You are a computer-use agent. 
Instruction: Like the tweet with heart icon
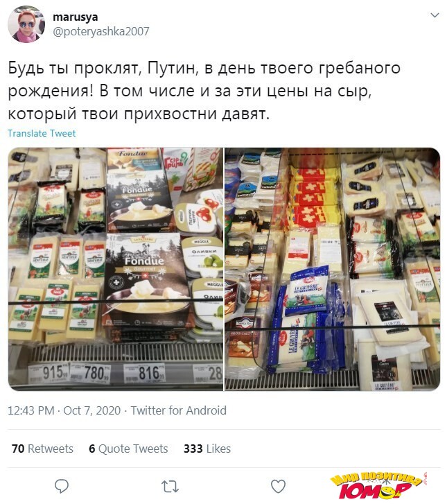click(x=278, y=486)
